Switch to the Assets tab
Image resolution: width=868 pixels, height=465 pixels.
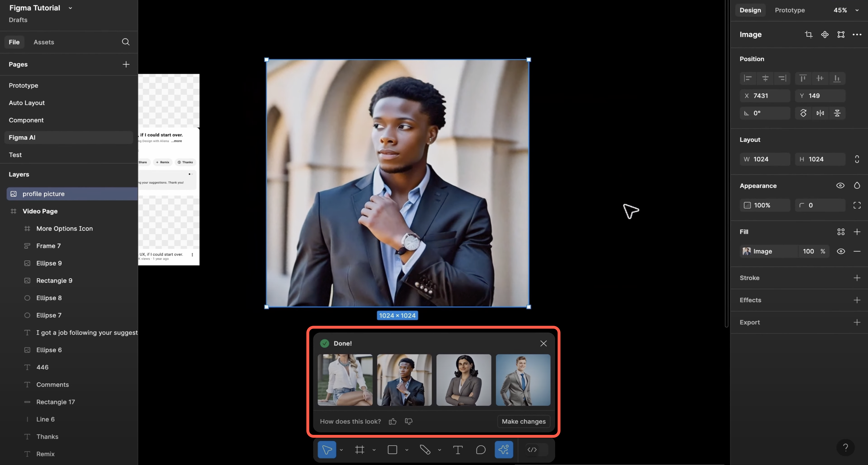(x=44, y=42)
